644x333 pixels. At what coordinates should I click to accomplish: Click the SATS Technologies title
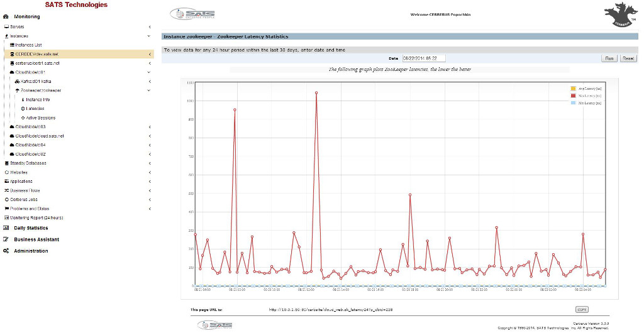(x=76, y=5)
